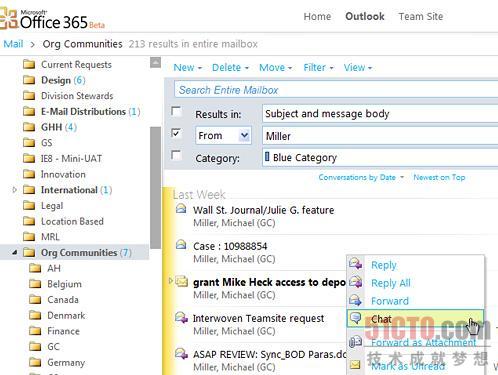
Task: Click the GS folder icon
Action: pyautogui.click(x=29, y=143)
